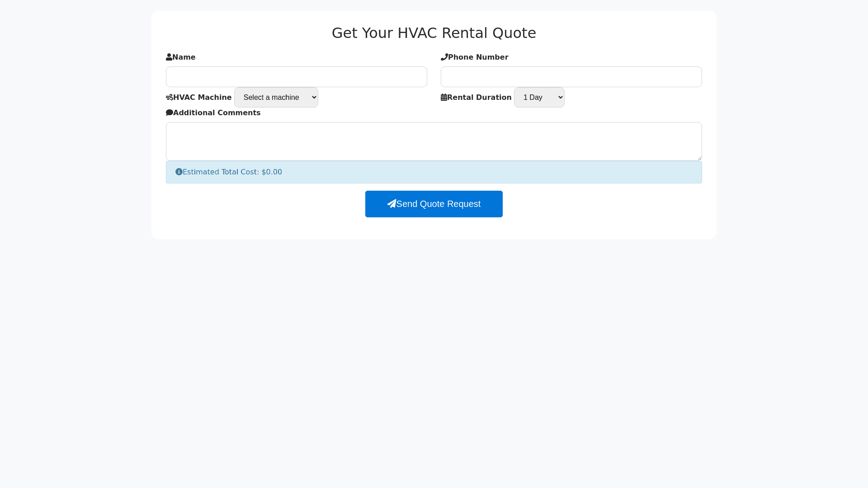Click the phone icon beside Phone Number
This screenshot has height=488, width=868.
(x=444, y=57)
